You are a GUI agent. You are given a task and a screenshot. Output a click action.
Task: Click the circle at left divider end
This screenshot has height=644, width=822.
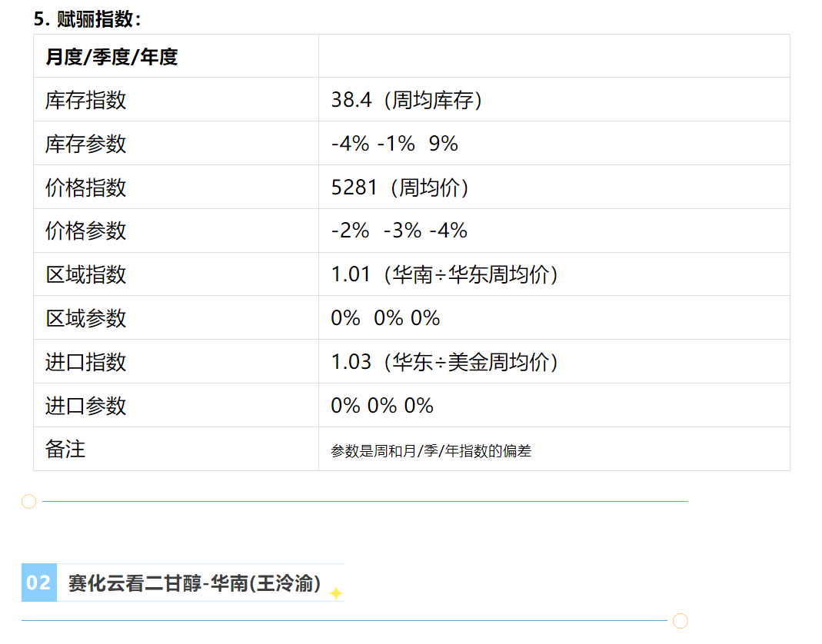(28, 502)
